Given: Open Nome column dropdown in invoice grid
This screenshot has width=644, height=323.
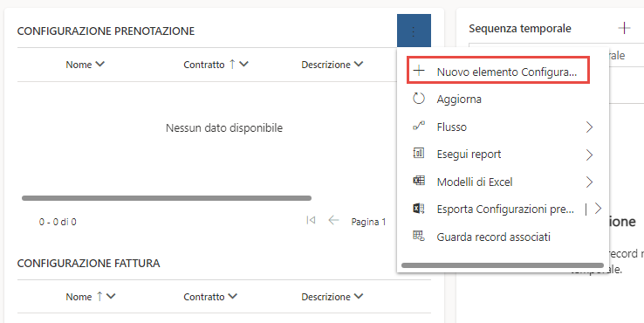Looking at the screenshot, I should (111, 296).
